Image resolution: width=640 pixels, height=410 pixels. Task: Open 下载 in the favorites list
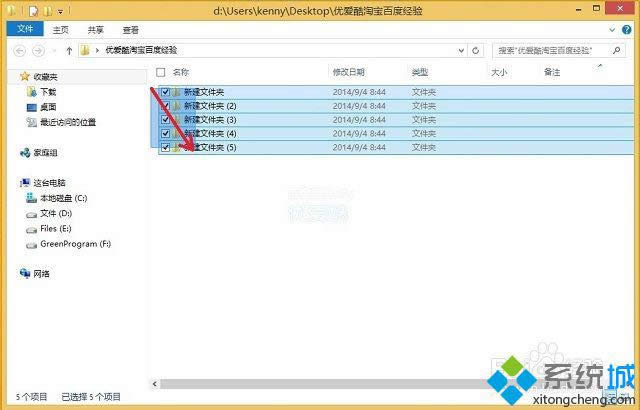[x=48, y=92]
